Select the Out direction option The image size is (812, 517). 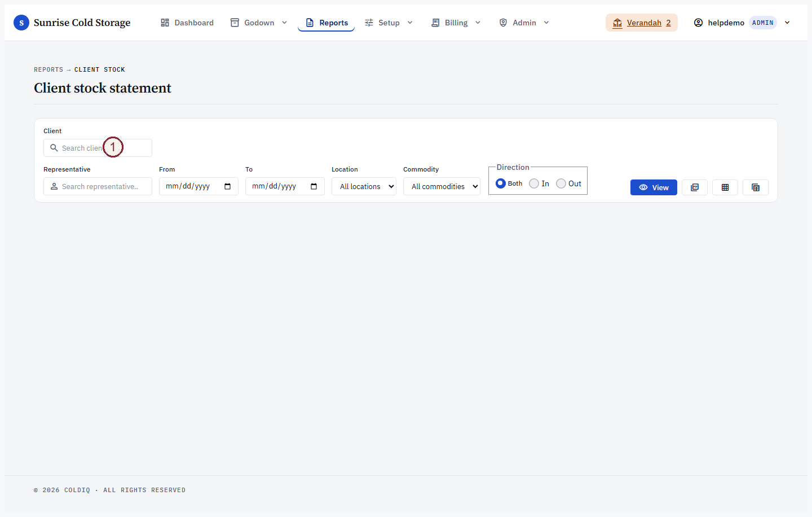(x=561, y=183)
